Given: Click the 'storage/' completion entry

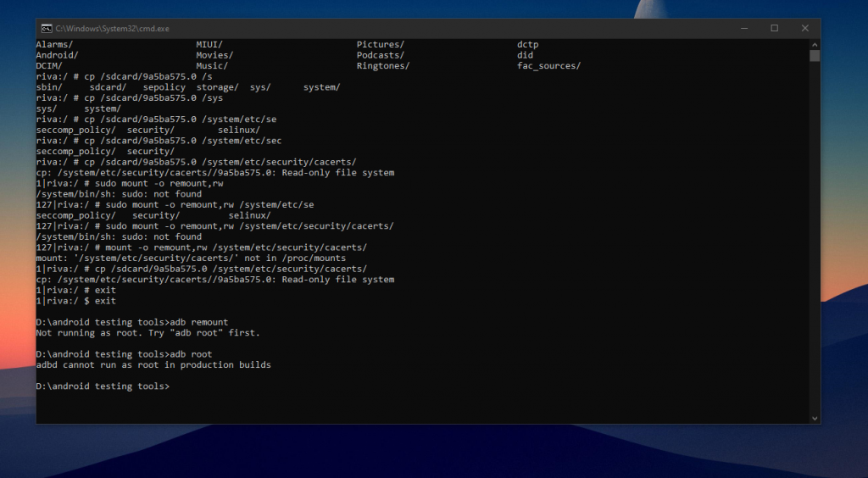Looking at the screenshot, I should click(x=218, y=86).
